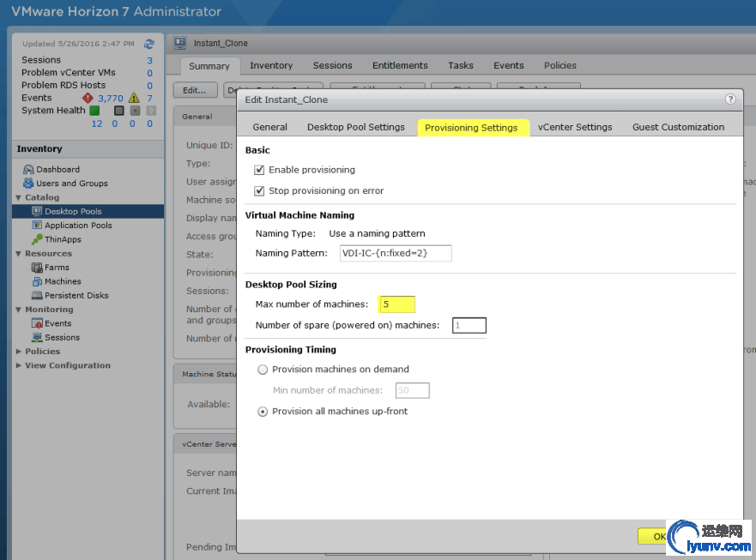Open Persistent Disks via its disk icon
The image size is (756, 560).
[37, 295]
